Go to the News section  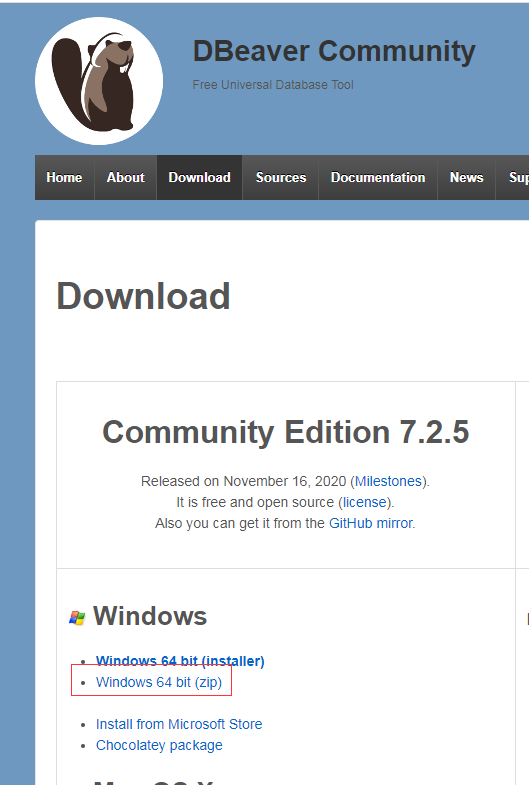(x=466, y=177)
